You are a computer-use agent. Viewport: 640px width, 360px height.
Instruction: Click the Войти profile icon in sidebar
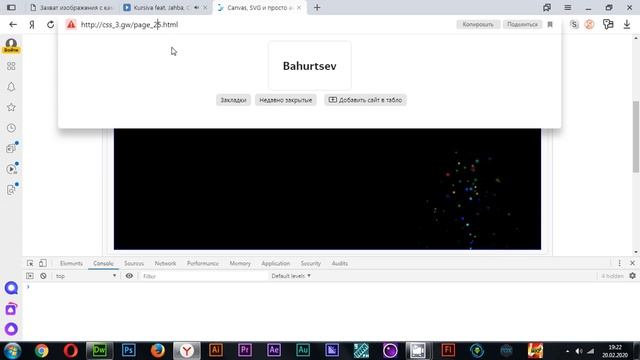click(x=11, y=45)
